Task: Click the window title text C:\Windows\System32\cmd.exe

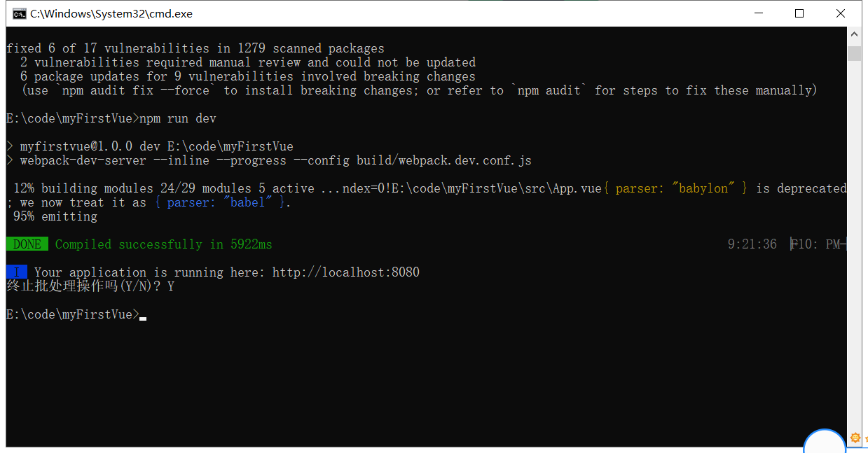Action: tap(111, 14)
